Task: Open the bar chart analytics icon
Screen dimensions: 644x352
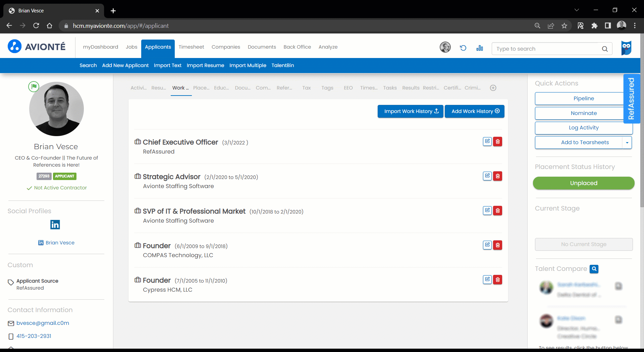Action: tap(480, 48)
